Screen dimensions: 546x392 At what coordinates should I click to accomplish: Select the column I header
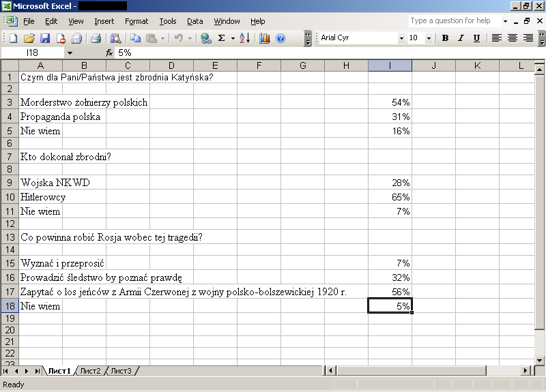coord(390,65)
